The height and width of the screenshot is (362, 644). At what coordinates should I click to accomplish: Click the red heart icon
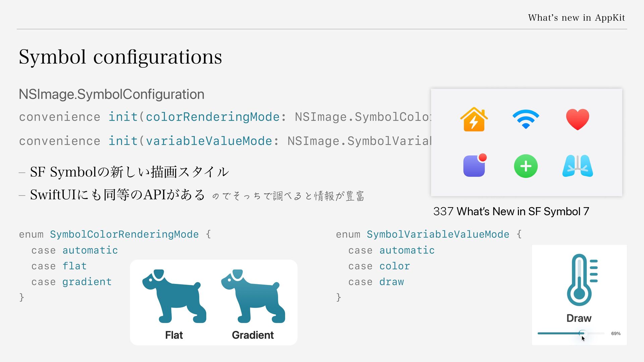click(x=577, y=119)
